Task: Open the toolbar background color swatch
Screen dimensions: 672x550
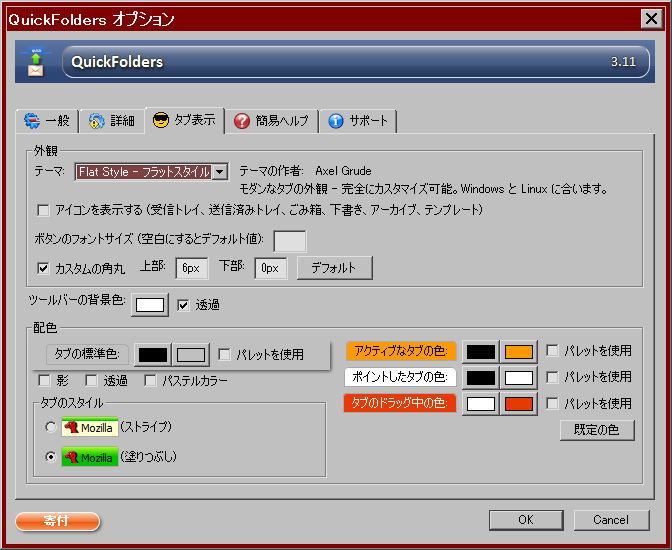Action: 150,305
